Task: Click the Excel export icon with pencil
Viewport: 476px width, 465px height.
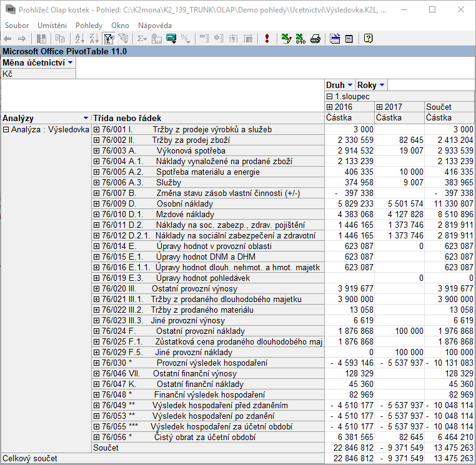Action: pos(286,39)
